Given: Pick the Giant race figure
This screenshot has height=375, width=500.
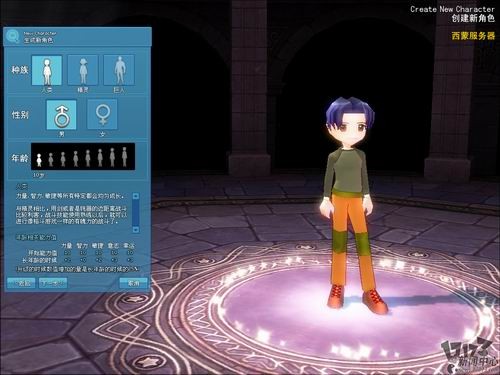Looking at the screenshot, I should [x=119, y=70].
